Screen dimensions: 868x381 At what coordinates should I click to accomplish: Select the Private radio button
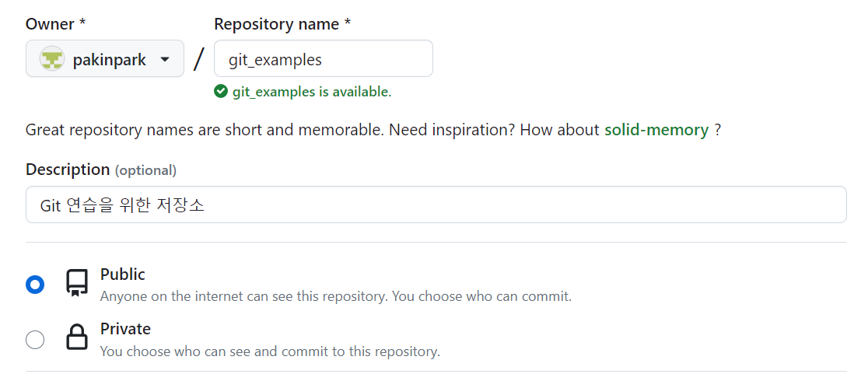(35, 340)
